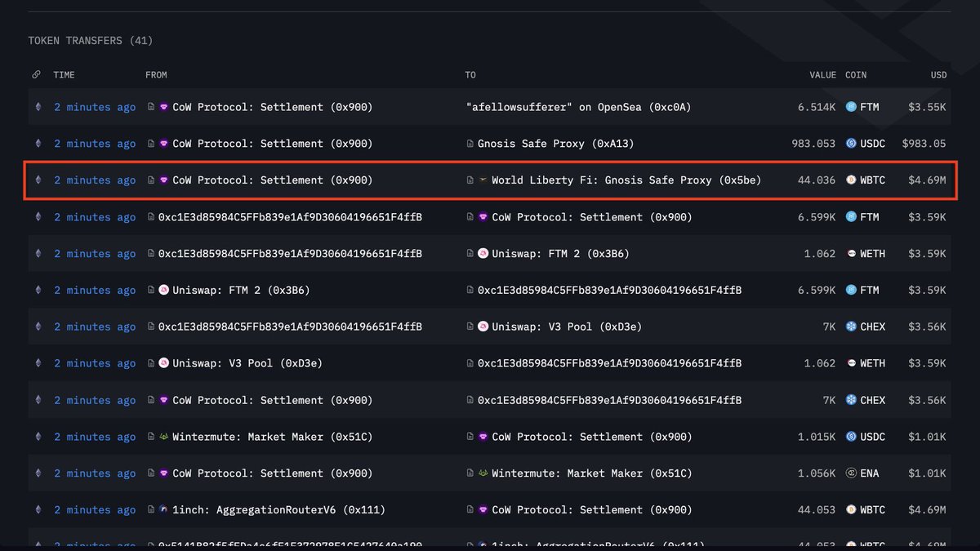
Task: Click the Ethereum chain icon in the 1.056K ENA row
Action: pyautogui.click(x=37, y=473)
